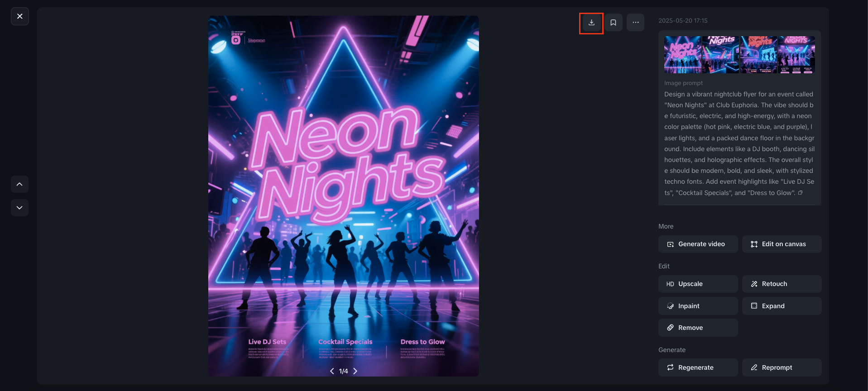Image resolution: width=868 pixels, height=391 pixels.
Task: Select the Upscale tool
Action: [697, 284]
